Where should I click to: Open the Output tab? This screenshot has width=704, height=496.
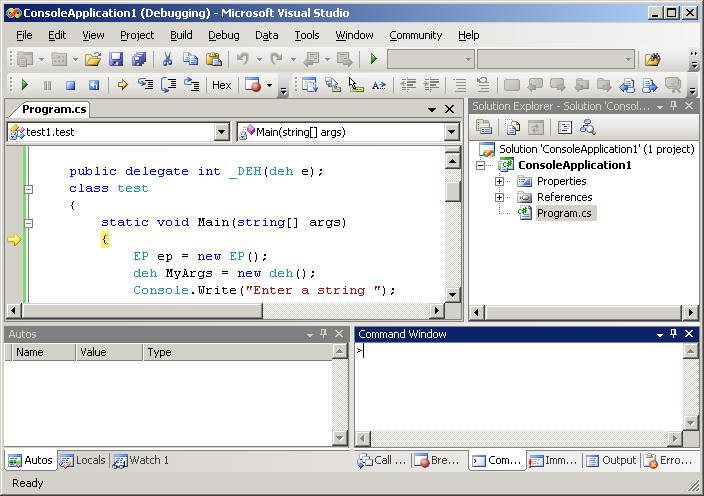[611, 460]
